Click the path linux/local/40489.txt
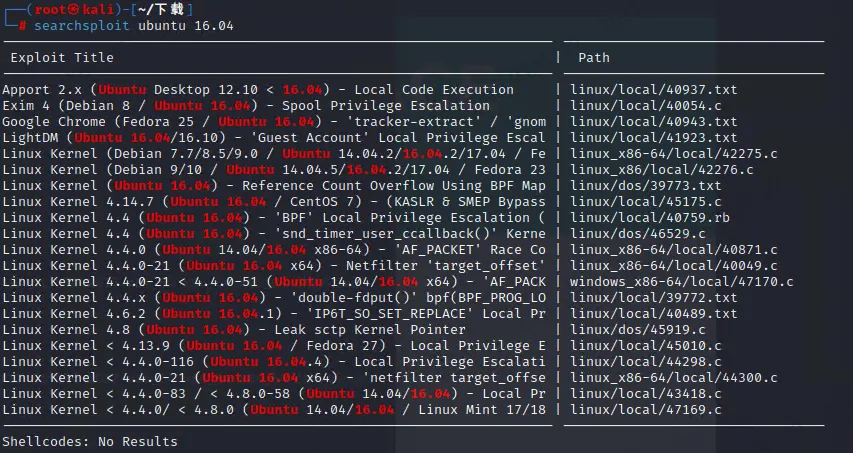Screen dimensions: 853x453 [653, 314]
